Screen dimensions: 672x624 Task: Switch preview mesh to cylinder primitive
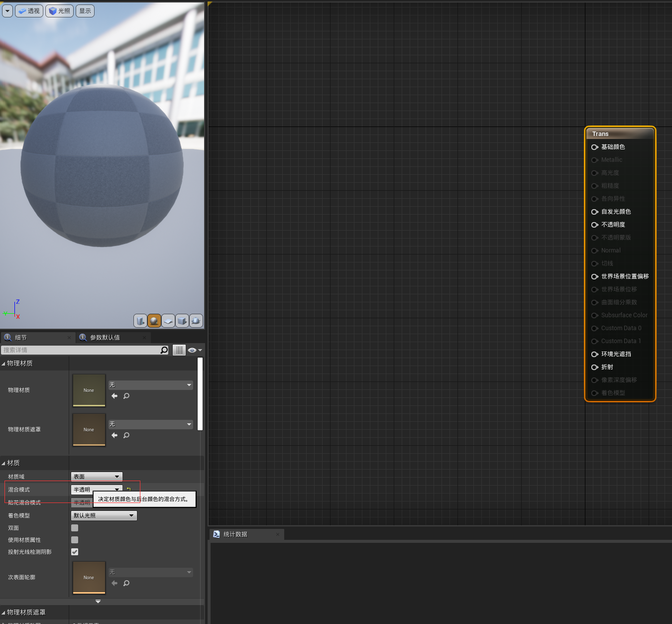(x=140, y=321)
